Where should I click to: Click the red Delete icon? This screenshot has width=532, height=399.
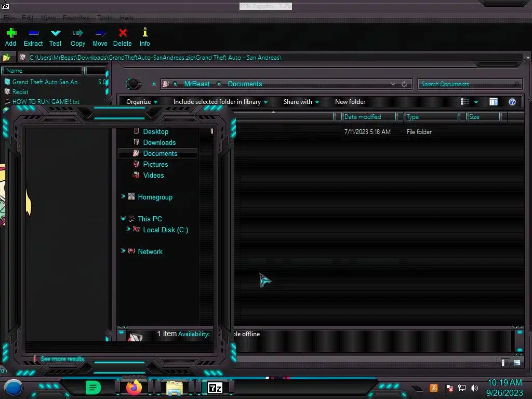tap(123, 37)
